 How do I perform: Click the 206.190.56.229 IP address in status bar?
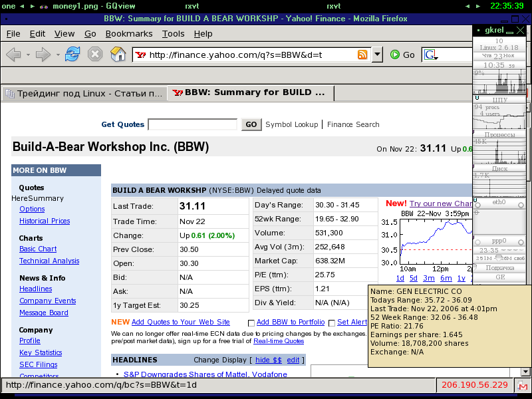tap(475, 385)
